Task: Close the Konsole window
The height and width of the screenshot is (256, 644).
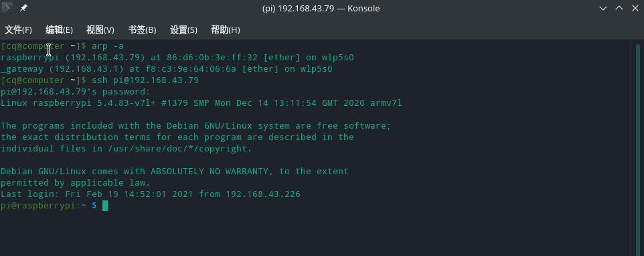Action: pos(635,8)
